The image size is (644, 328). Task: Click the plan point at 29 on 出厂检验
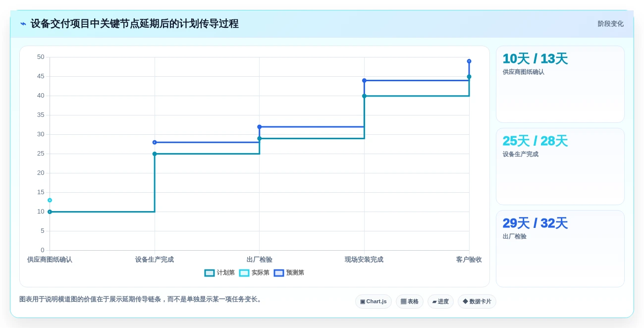(260, 139)
